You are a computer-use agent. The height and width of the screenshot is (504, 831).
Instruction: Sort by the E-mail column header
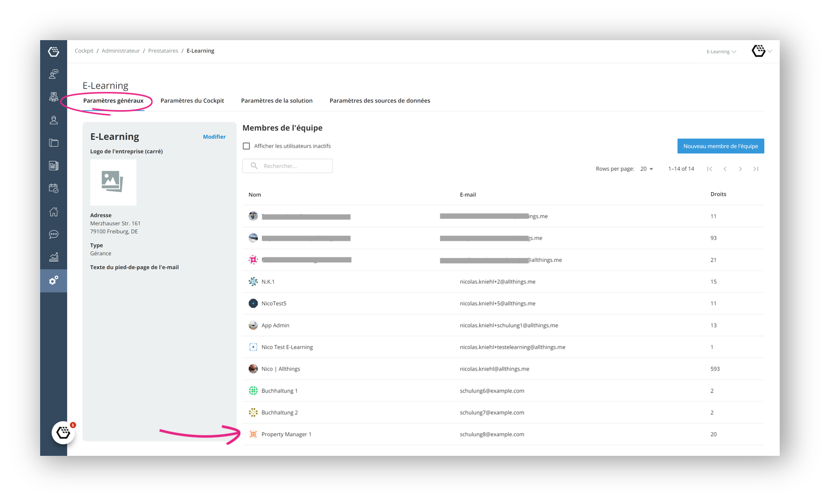click(467, 195)
